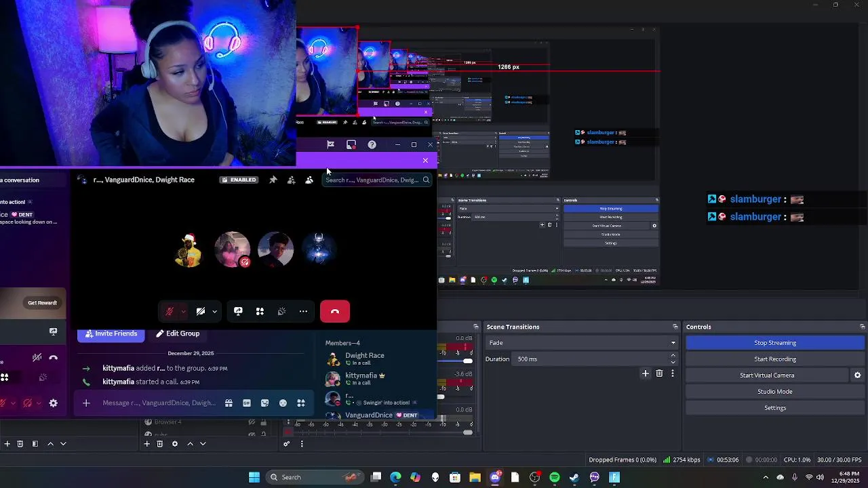Click Edit Group button
Image resolution: width=868 pixels, height=488 pixels.
(178, 333)
